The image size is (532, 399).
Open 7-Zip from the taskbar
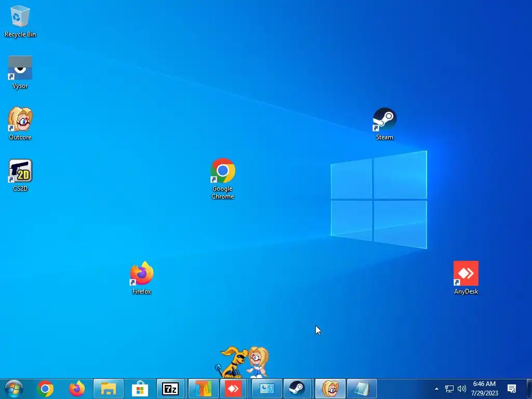tap(170, 389)
